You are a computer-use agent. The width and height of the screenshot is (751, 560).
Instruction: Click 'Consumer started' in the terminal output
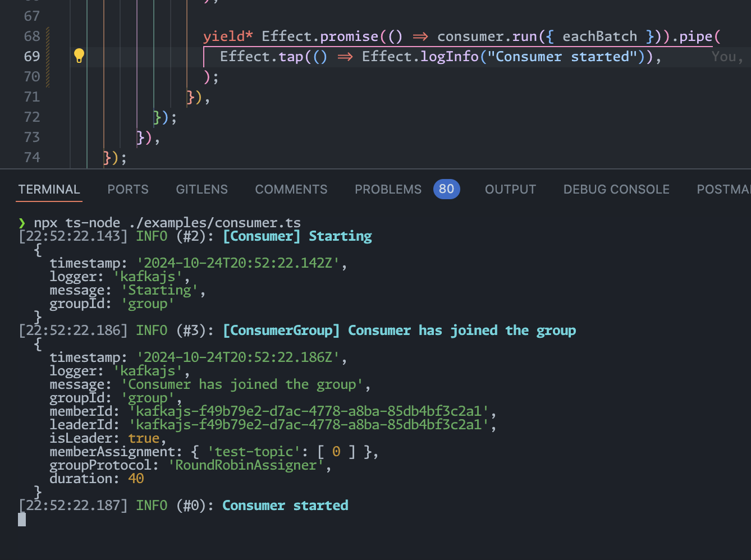coord(285,506)
